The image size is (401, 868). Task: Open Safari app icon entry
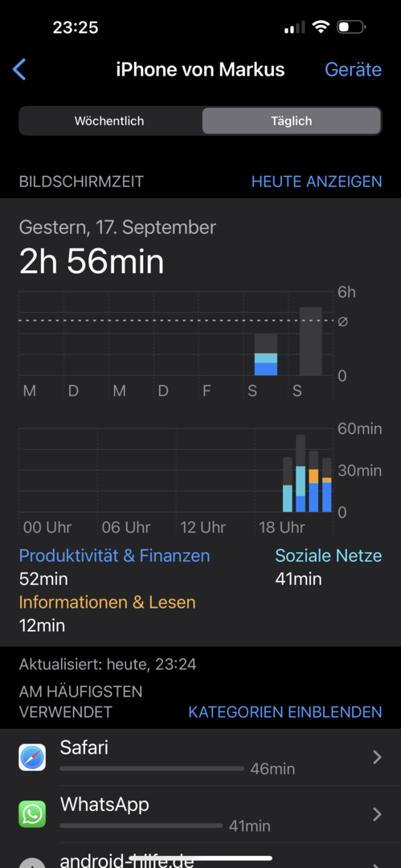click(32, 757)
